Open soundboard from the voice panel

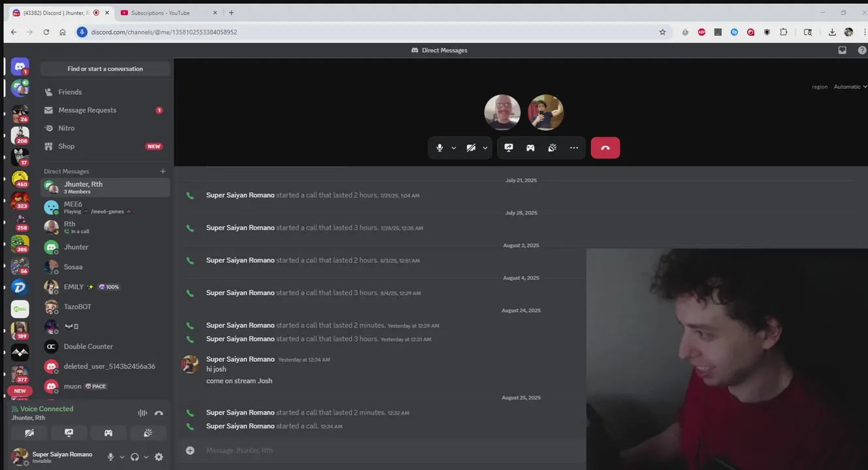(148, 433)
